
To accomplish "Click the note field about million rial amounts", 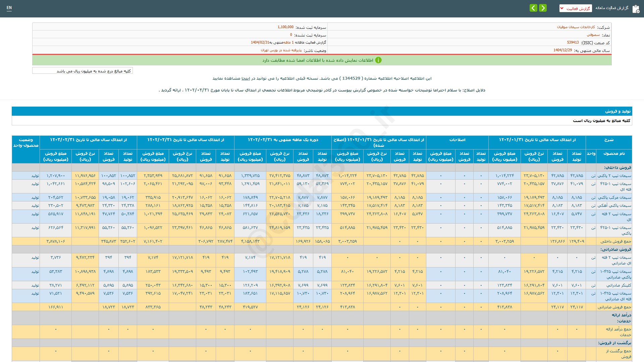I will [x=83, y=71].
